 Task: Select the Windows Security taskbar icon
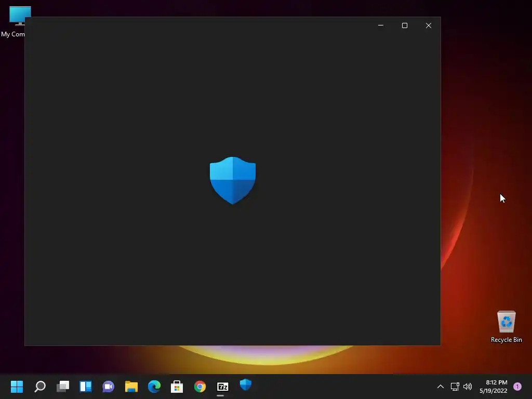click(x=245, y=385)
